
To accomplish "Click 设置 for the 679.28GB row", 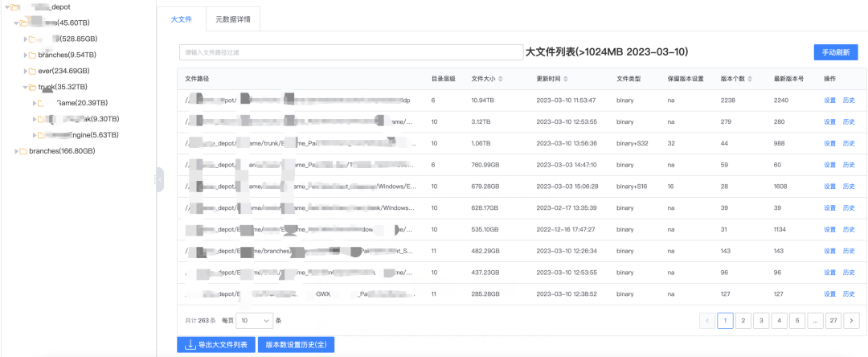I will 829,187.
